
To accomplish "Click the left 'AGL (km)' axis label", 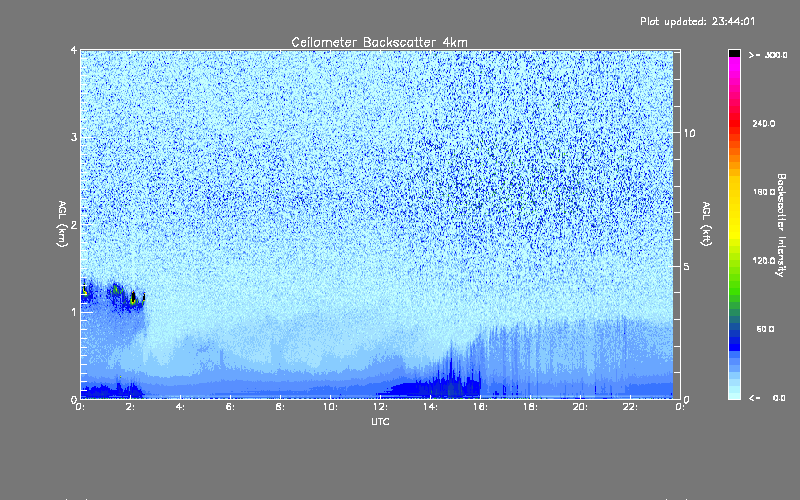I will 62,224.
